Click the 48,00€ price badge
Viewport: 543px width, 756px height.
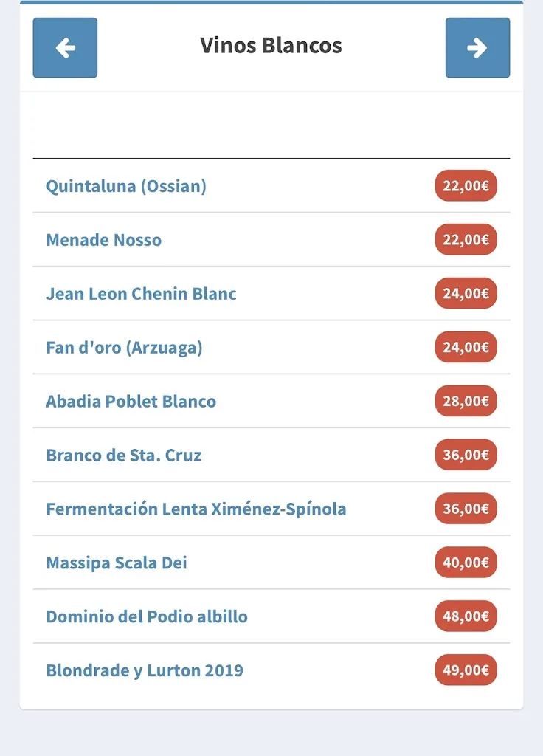coord(466,617)
